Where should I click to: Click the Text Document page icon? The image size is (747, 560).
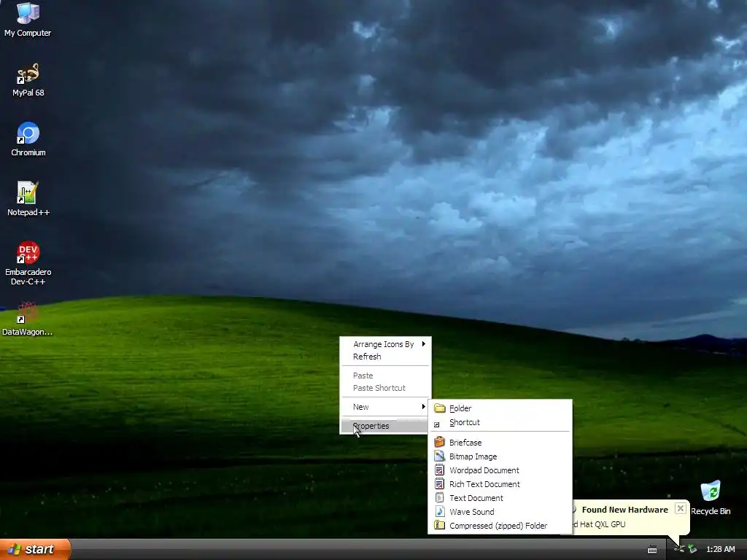(x=440, y=497)
